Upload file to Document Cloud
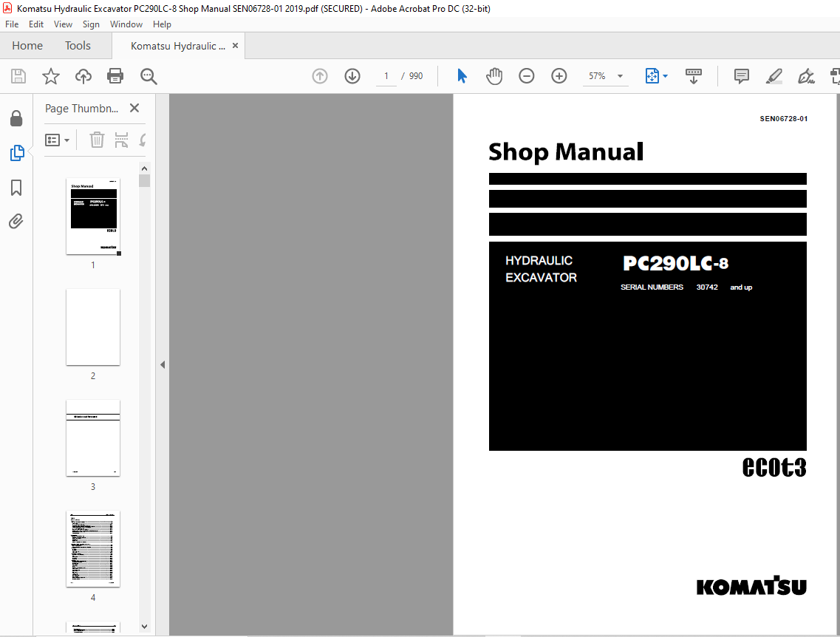The height and width of the screenshot is (637, 840). coord(83,76)
